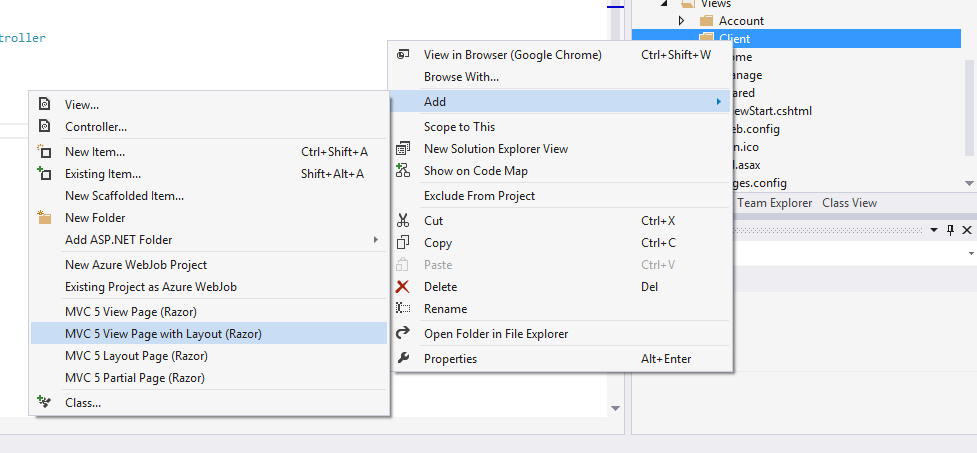Choose Exclude From Project

pyautogui.click(x=479, y=196)
